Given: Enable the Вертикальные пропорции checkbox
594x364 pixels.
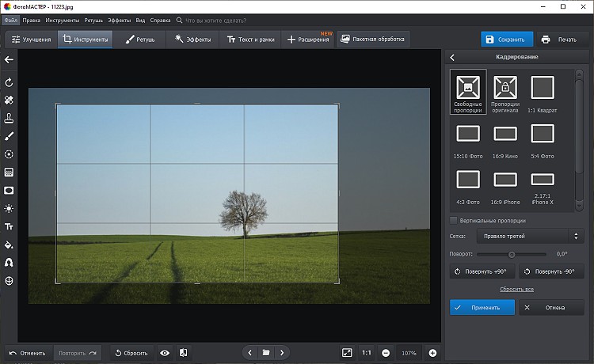Looking at the screenshot, I should pyautogui.click(x=453, y=221).
